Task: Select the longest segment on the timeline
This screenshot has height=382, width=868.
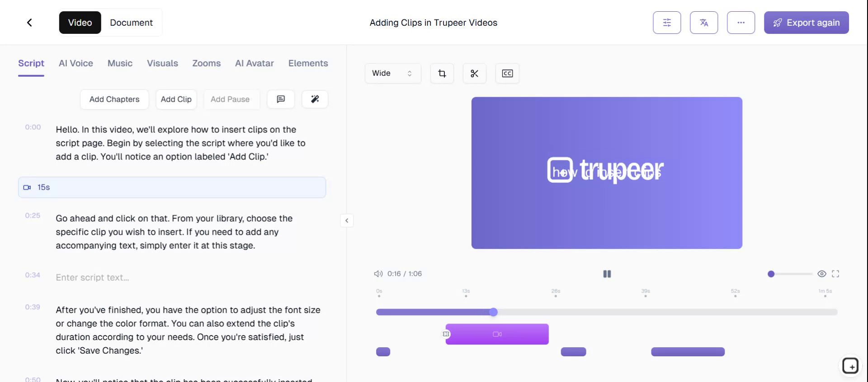Action: (x=688, y=352)
